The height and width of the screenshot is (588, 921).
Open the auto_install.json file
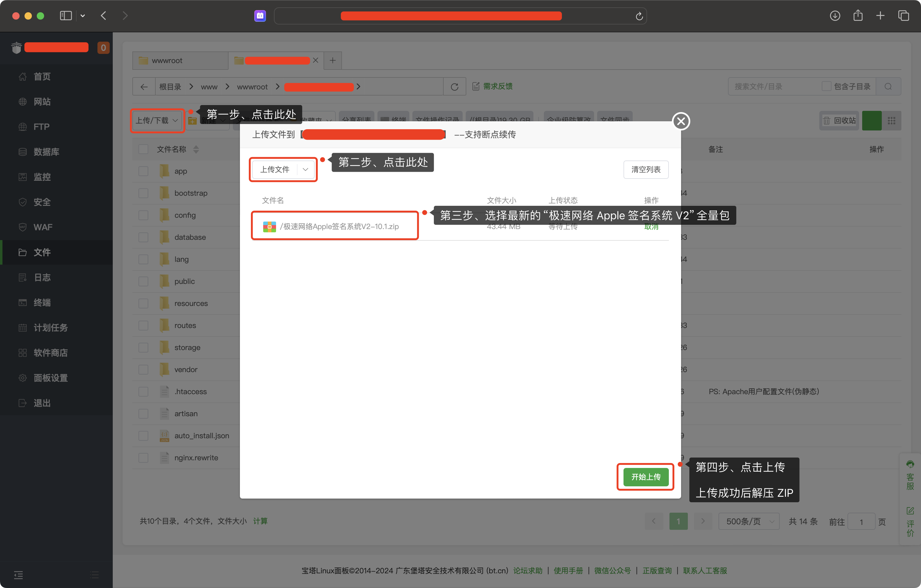click(x=202, y=436)
